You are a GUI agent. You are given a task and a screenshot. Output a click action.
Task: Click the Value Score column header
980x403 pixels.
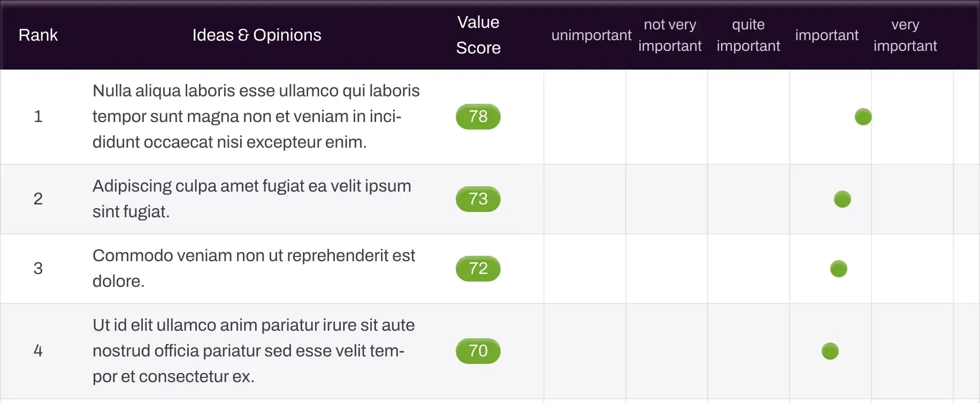click(478, 35)
